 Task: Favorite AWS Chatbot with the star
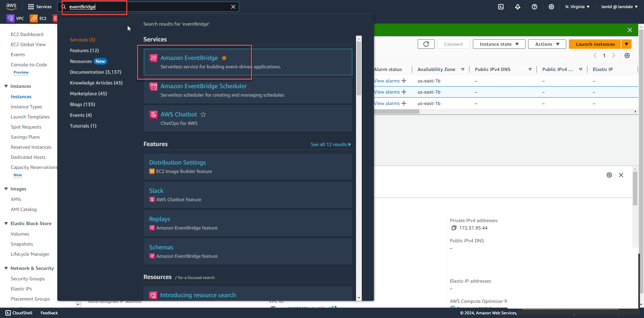pos(203,114)
